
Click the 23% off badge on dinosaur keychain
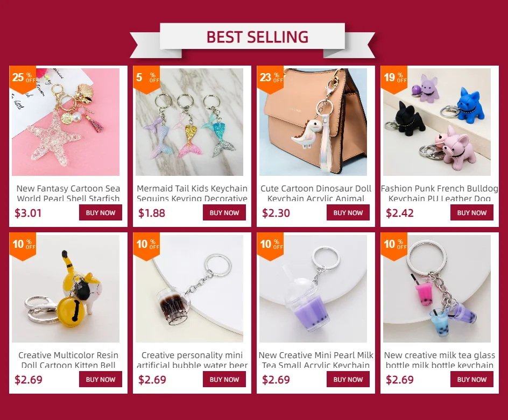[270, 80]
